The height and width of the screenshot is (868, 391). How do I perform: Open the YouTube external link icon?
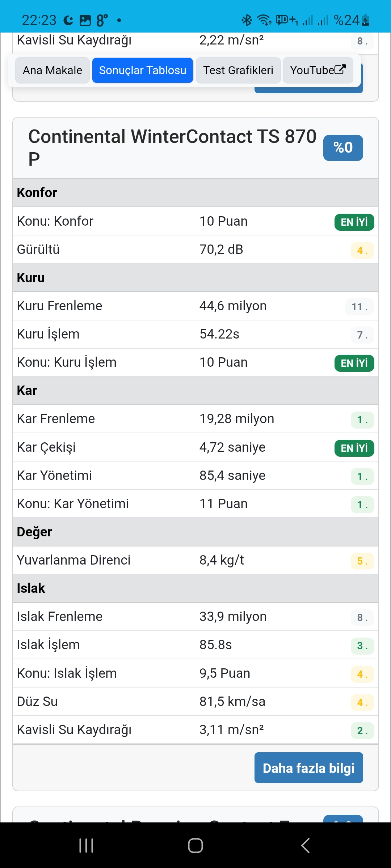click(x=340, y=69)
